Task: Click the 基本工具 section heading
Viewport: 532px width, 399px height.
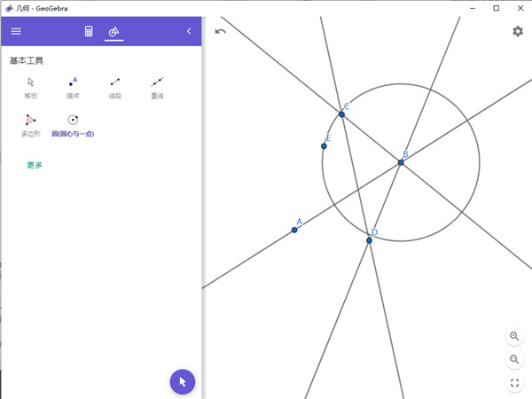Action: pyautogui.click(x=27, y=60)
